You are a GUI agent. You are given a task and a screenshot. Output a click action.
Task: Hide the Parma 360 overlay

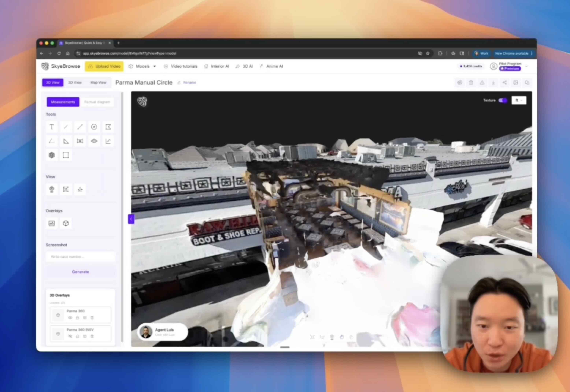[70, 318]
